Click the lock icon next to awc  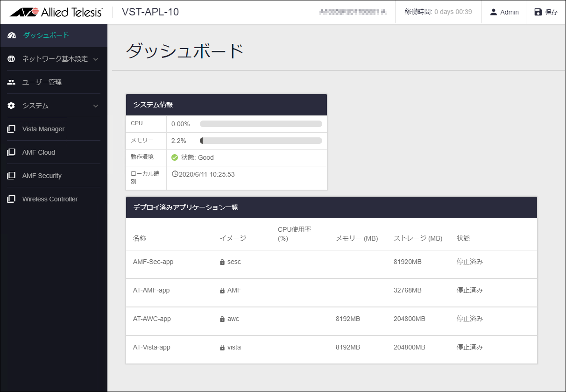click(x=222, y=319)
